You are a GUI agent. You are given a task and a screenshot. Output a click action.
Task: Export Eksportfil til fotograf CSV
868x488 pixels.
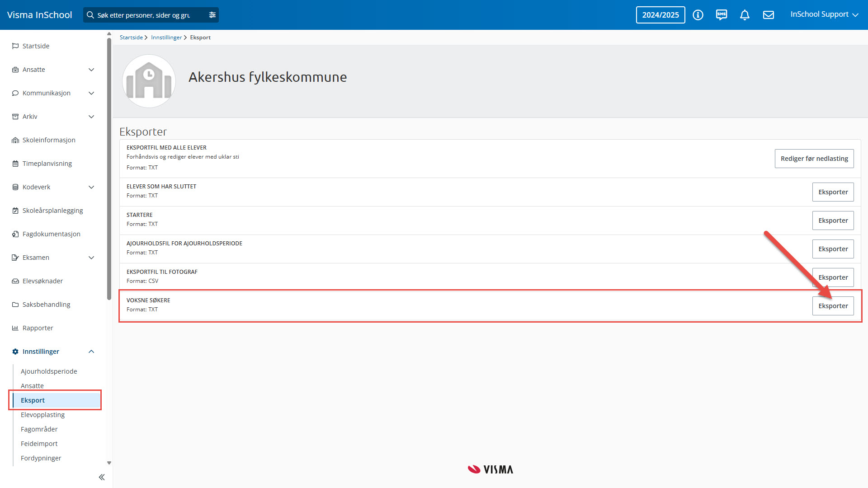tap(833, 277)
